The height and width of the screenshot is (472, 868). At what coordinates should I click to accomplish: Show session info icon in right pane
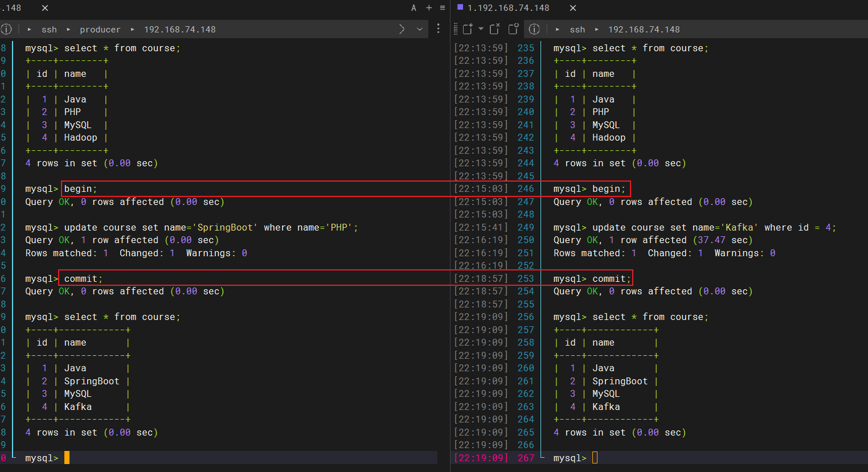[534, 29]
